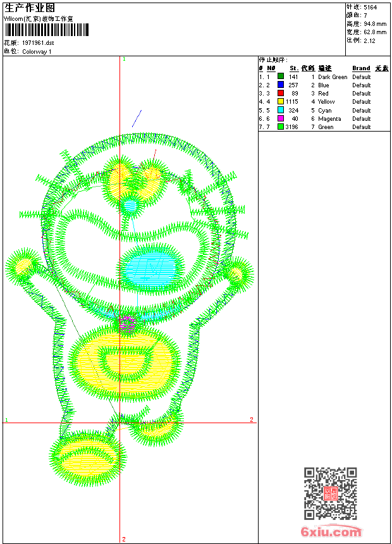Click stitch count 257 in Blue row
Image resolution: width=392 pixels, height=544 pixels.
[x=293, y=85]
